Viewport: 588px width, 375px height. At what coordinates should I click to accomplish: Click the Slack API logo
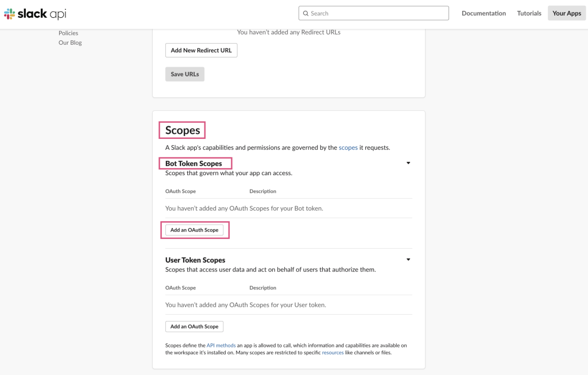35,13
